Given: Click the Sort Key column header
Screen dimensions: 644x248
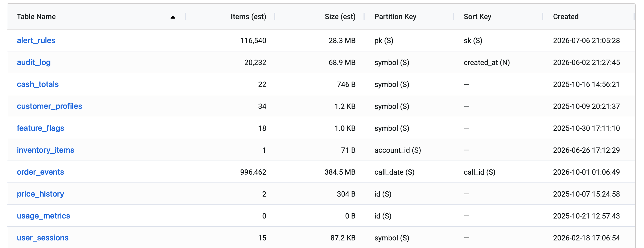Looking at the screenshot, I should tap(477, 17).
